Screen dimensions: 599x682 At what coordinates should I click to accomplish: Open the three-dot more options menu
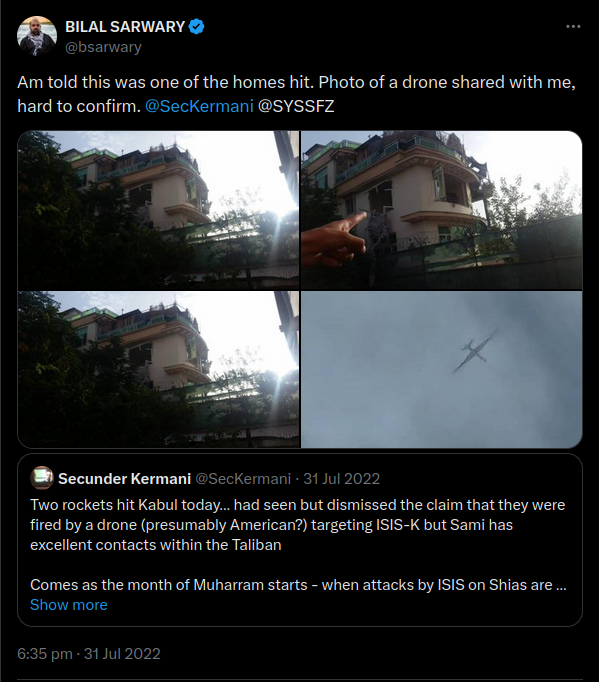573,27
